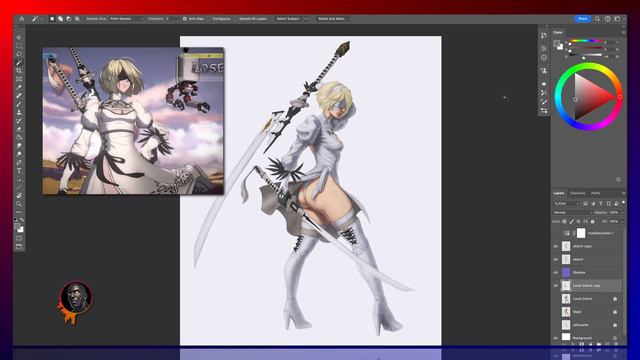Open the search icon beside Share
The width and height of the screenshot is (640, 360).
[597, 19]
